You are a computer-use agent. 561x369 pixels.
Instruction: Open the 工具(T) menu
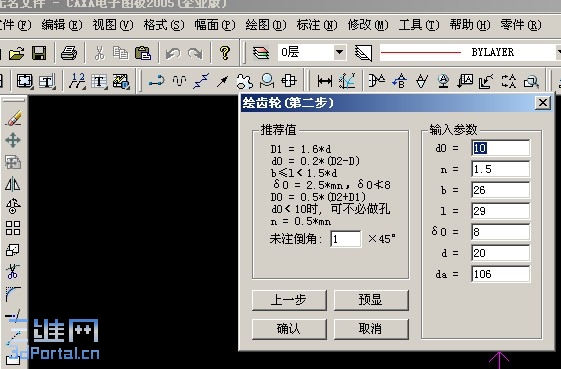(x=419, y=25)
